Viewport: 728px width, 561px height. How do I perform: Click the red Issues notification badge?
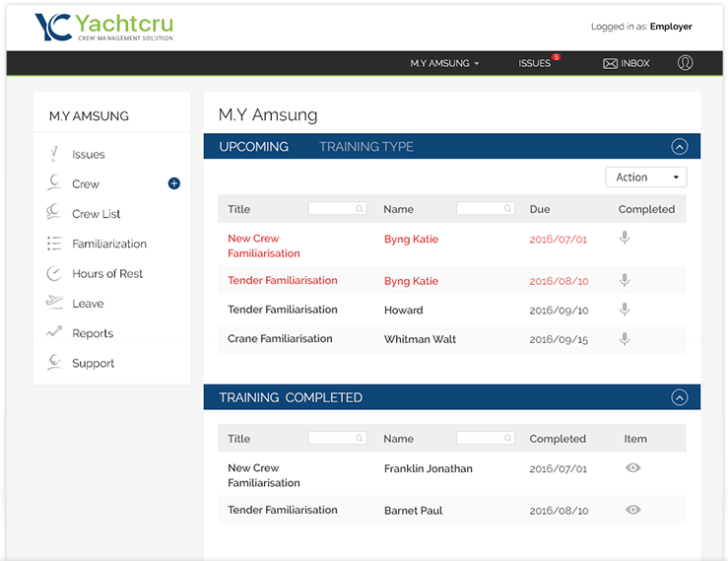(x=557, y=57)
